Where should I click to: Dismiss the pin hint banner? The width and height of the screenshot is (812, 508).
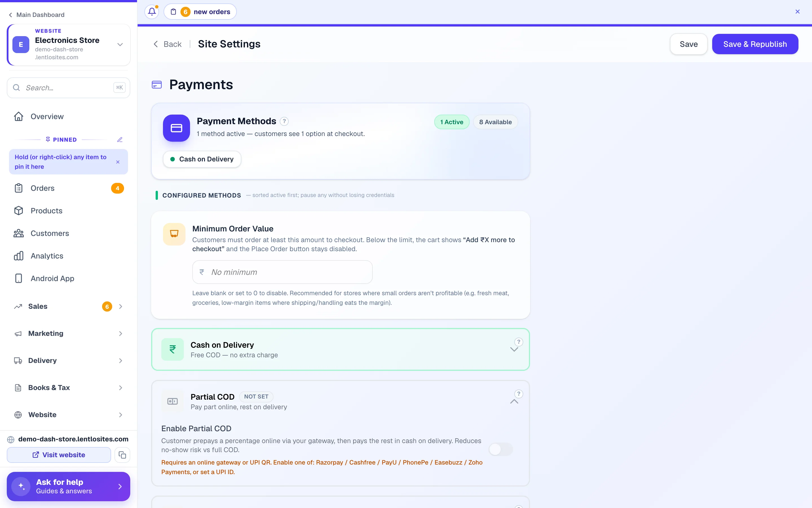coord(118,162)
